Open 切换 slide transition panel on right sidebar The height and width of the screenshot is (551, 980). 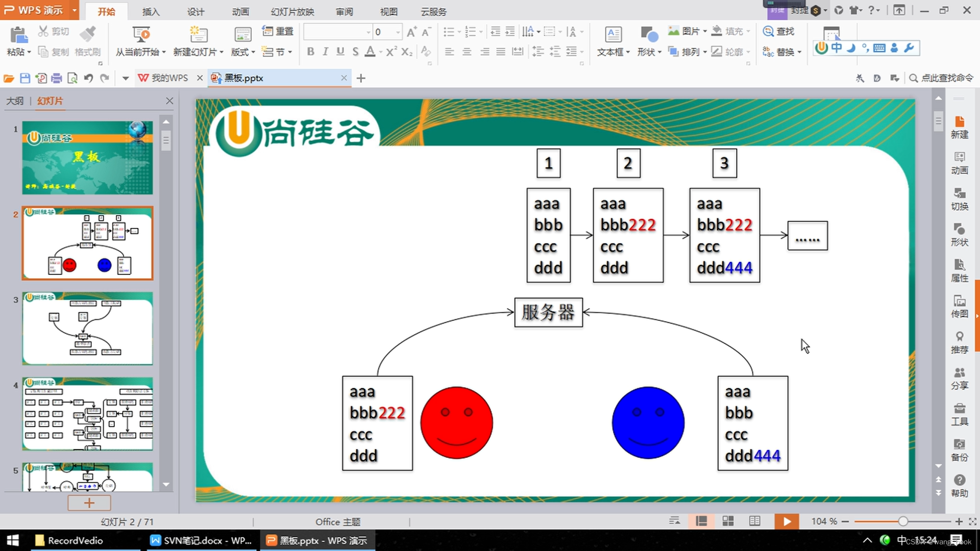coord(960,200)
